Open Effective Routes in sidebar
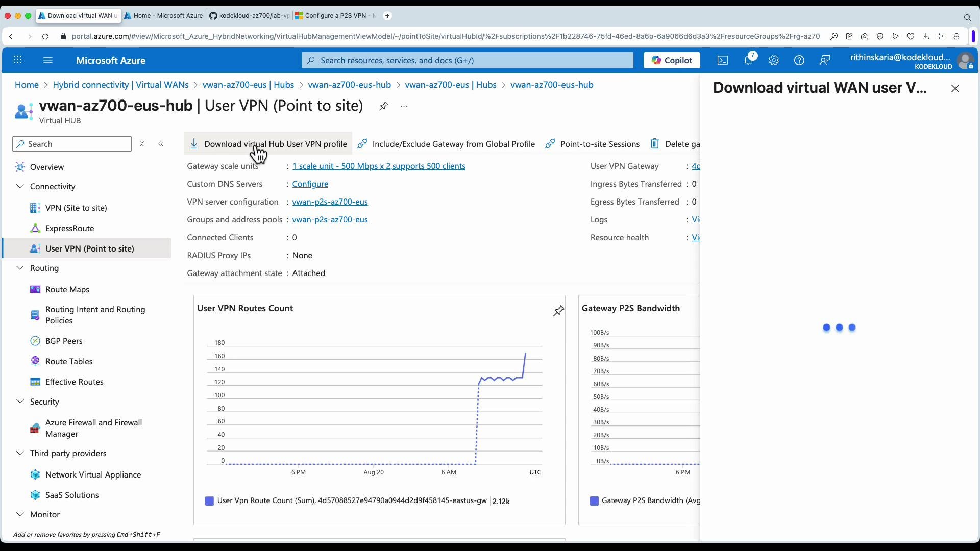The width and height of the screenshot is (980, 551). pos(75,382)
